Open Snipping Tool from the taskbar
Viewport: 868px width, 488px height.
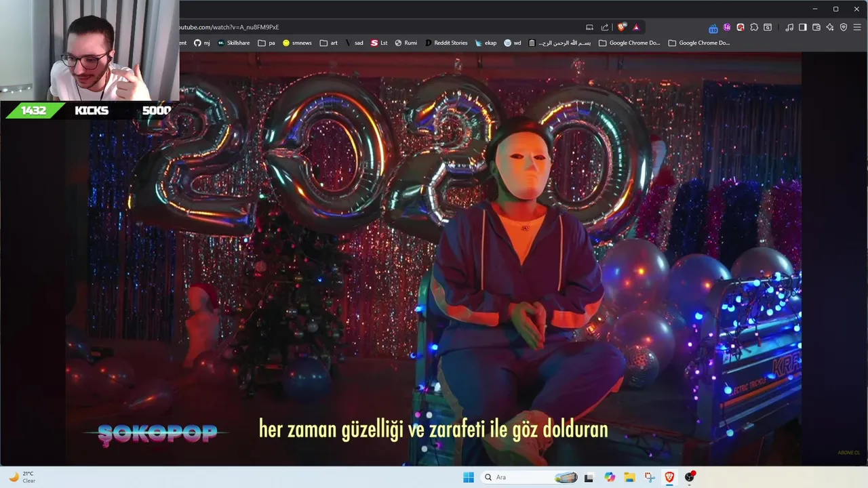click(x=650, y=477)
